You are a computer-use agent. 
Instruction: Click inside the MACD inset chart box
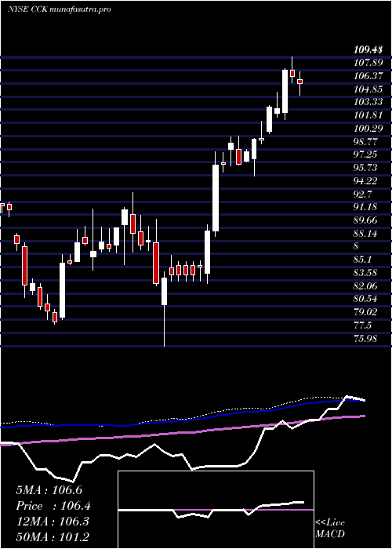(216, 510)
